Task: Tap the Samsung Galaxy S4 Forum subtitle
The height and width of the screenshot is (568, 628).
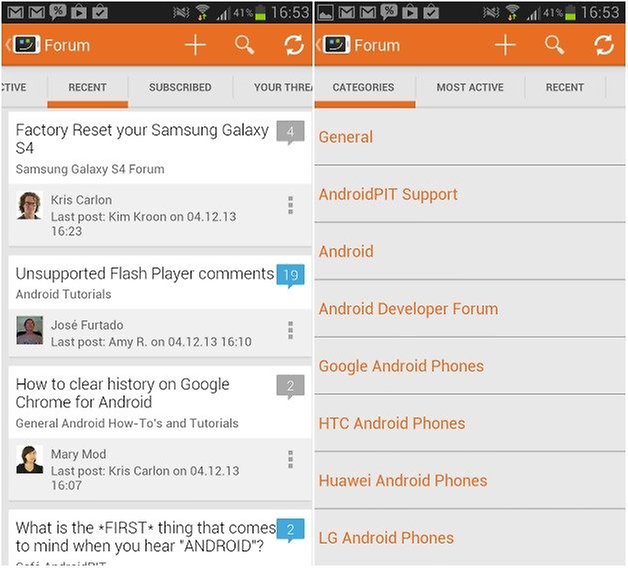Action: click(x=90, y=169)
